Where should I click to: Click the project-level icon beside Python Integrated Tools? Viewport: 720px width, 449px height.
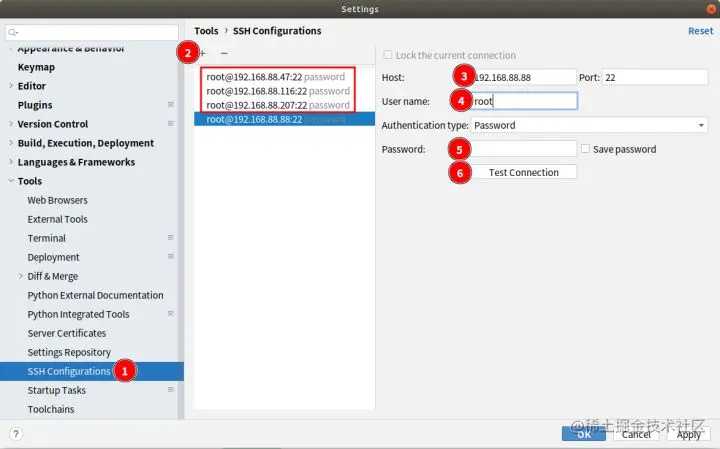pos(171,314)
